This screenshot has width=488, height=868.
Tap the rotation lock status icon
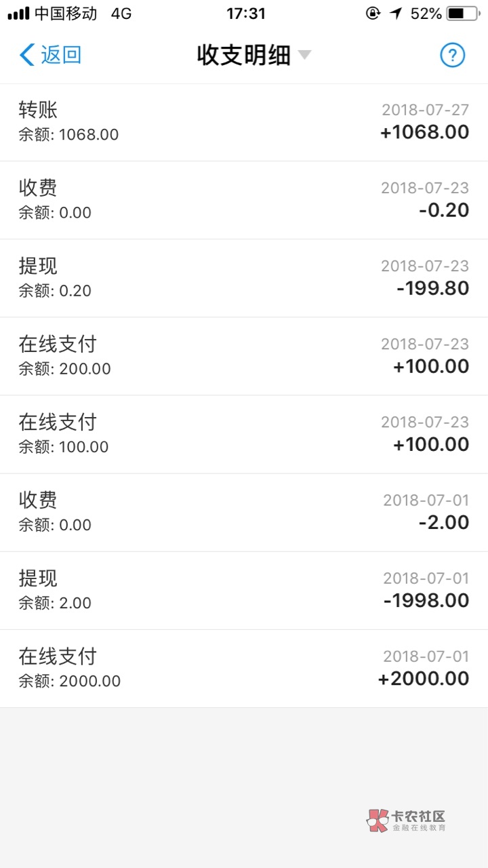point(373,13)
